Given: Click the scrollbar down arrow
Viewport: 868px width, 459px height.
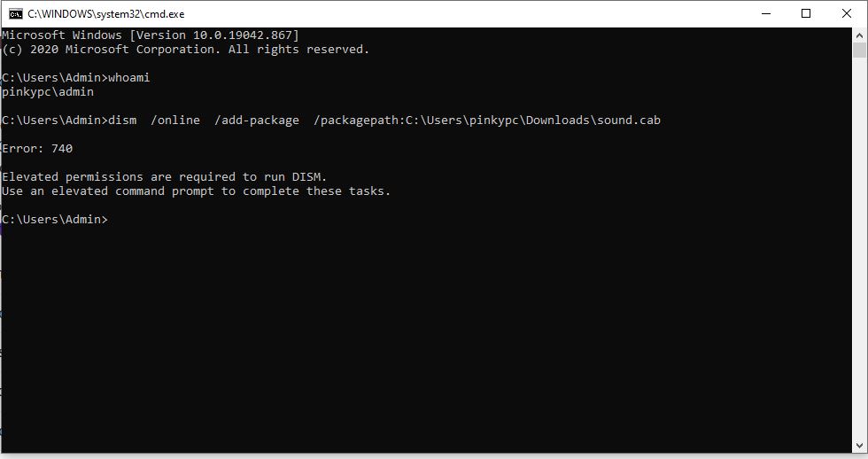Looking at the screenshot, I should (859, 446).
